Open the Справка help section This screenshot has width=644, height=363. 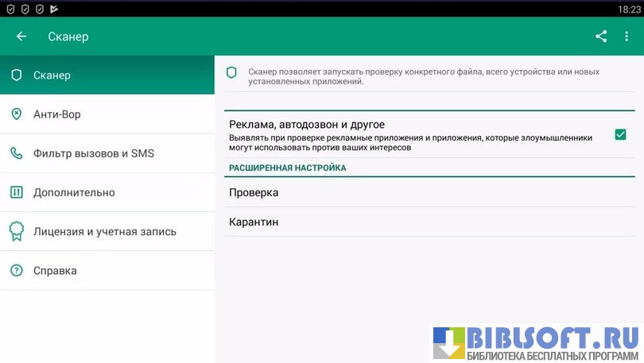(x=56, y=271)
